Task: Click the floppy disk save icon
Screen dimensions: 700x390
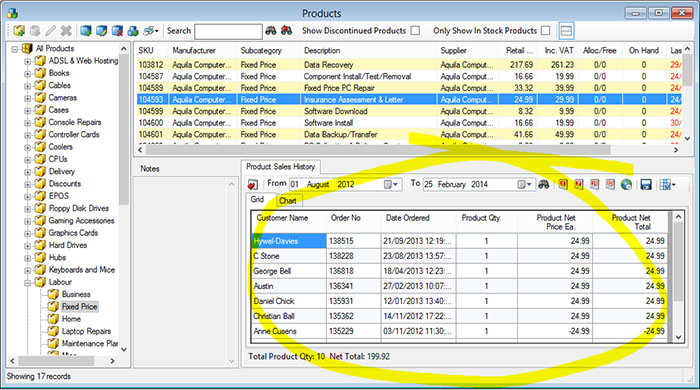Action: pyautogui.click(x=646, y=184)
